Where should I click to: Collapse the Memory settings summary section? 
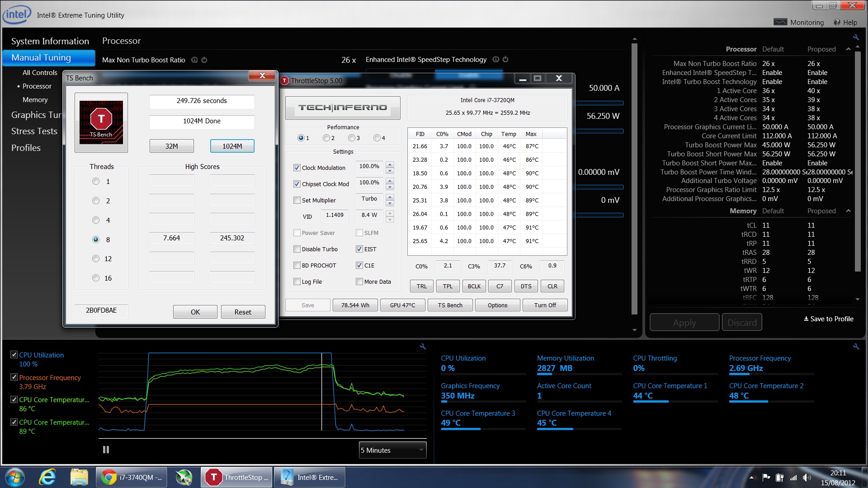click(848, 211)
